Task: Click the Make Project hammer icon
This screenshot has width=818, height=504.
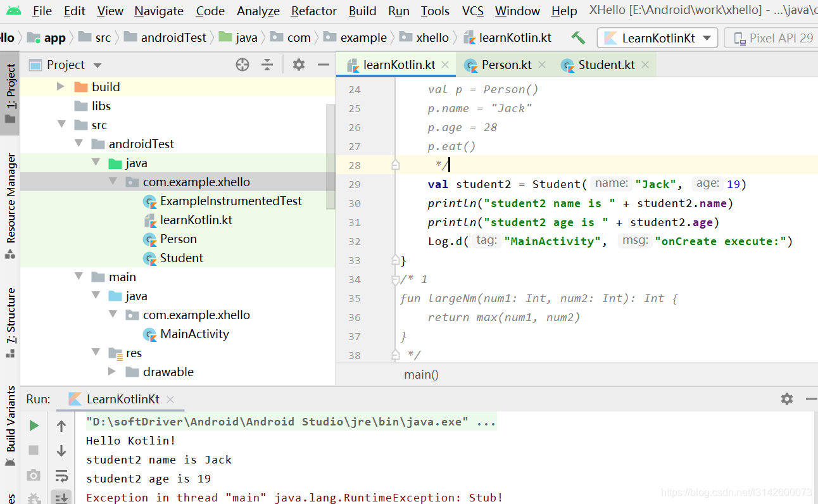Action: click(577, 37)
